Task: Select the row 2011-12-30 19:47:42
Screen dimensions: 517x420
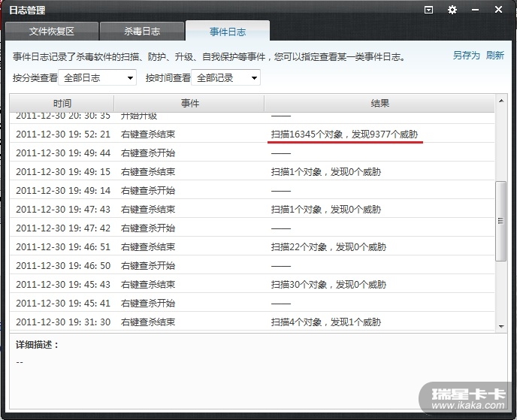Action: click(x=252, y=228)
